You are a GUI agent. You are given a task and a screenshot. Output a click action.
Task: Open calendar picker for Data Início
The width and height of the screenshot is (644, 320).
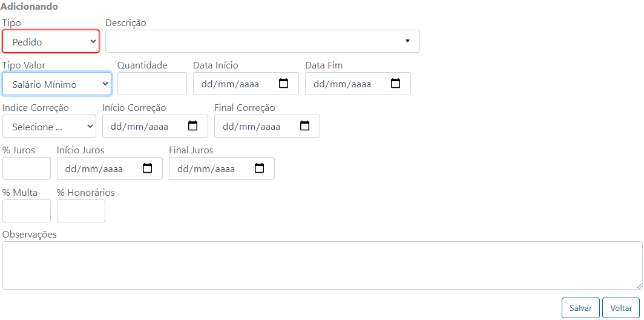[x=283, y=84]
